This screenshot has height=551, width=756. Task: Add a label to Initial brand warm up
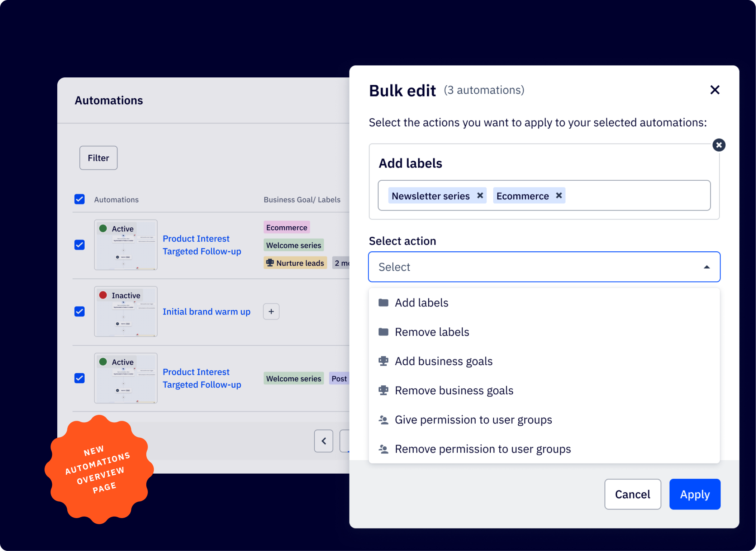271,311
